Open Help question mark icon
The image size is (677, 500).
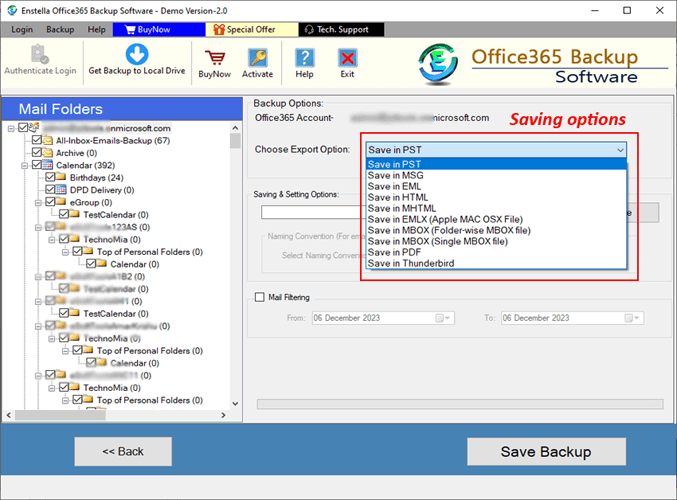point(304,58)
